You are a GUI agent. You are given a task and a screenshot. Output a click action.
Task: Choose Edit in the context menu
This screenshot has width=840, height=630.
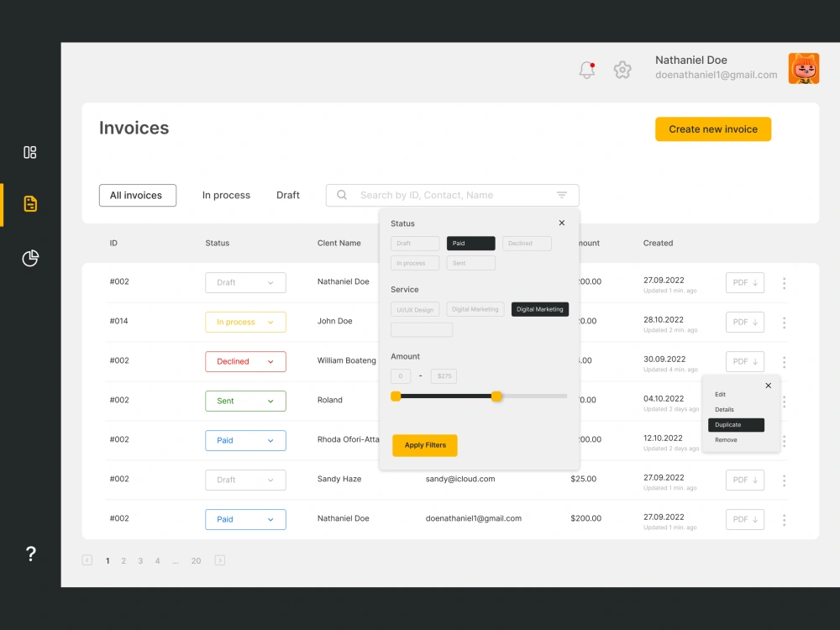[720, 394]
